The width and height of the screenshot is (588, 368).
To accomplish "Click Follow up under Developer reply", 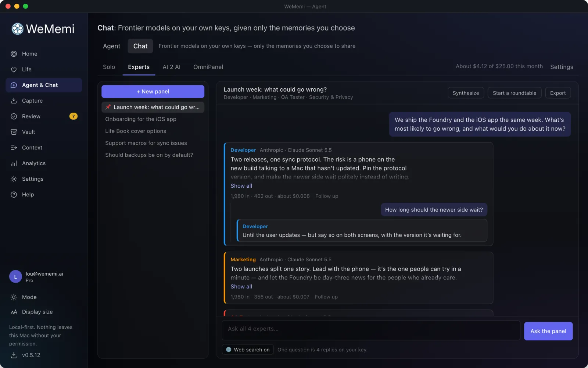I will click(x=327, y=196).
